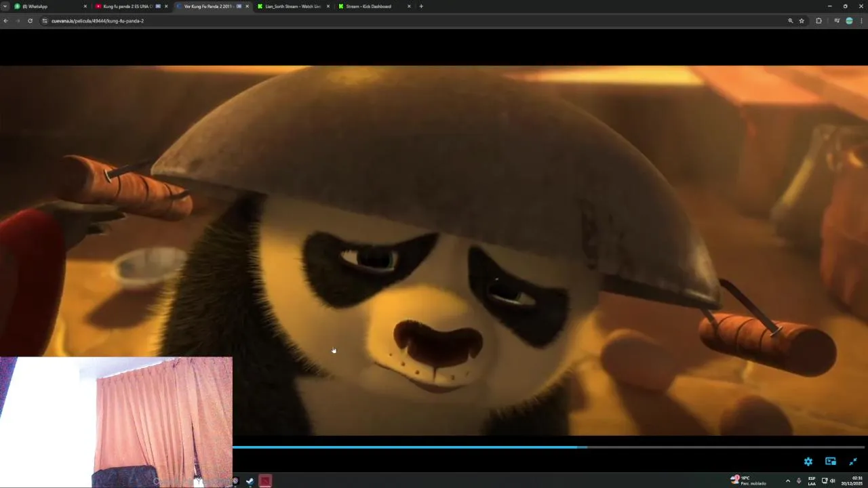The image size is (868, 488).
Task: Close the Kick Dashboard tab
Action: pos(409,6)
